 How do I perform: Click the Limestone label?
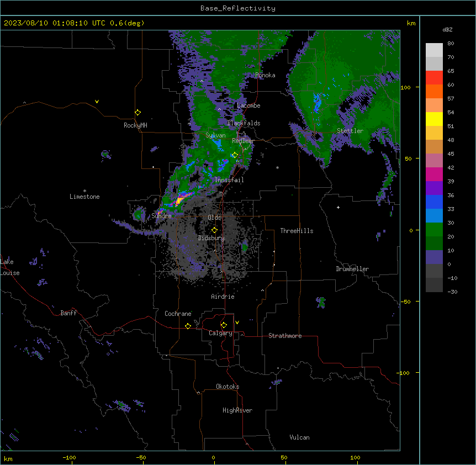[x=84, y=197]
